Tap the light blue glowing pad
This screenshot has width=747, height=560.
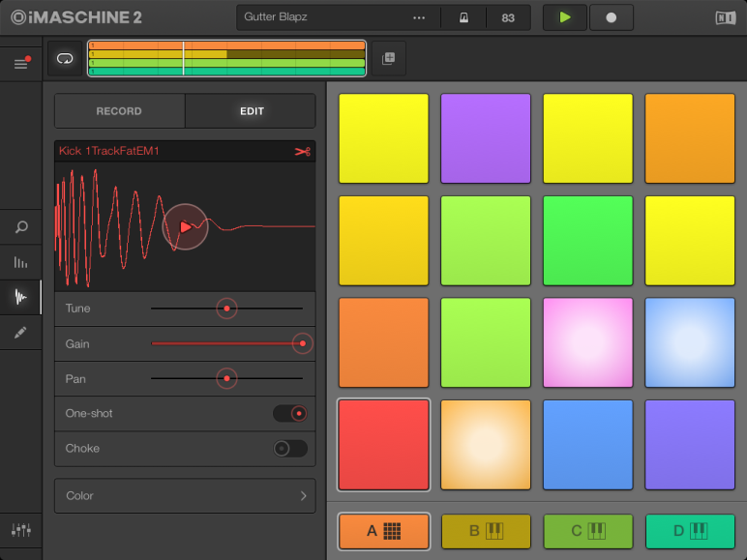tap(690, 342)
